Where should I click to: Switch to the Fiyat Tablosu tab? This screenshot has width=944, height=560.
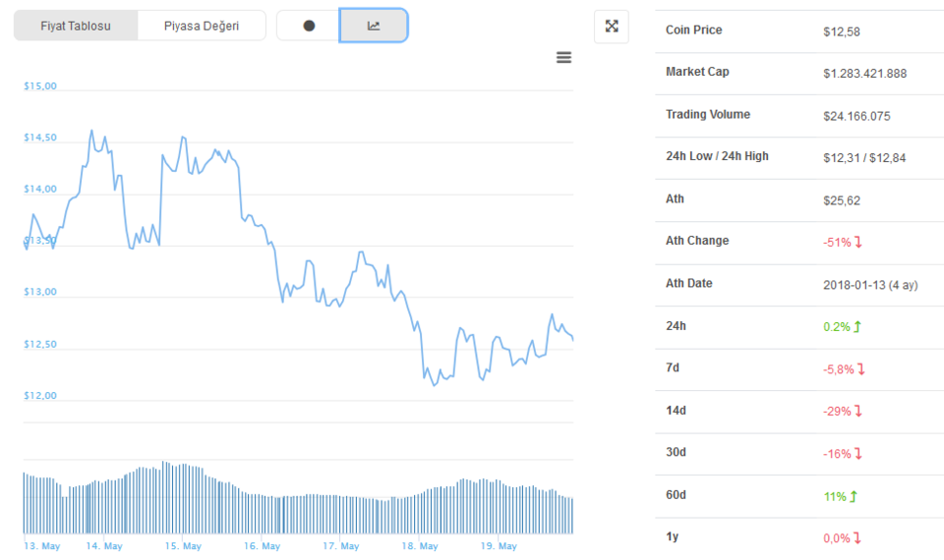[76, 26]
